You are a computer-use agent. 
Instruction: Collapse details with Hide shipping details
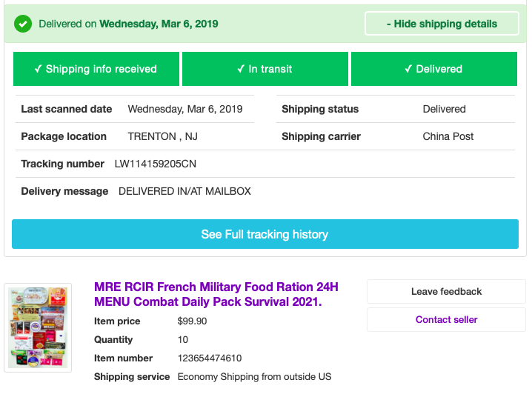(x=441, y=24)
